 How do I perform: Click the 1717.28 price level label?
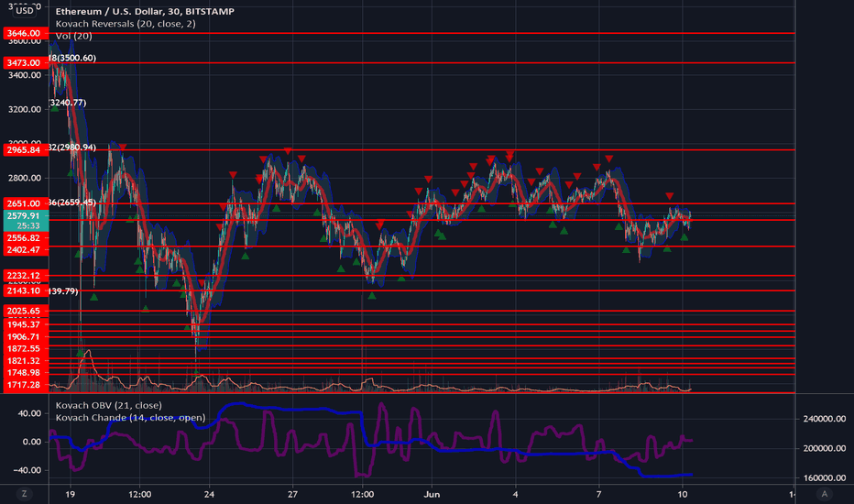26,385
